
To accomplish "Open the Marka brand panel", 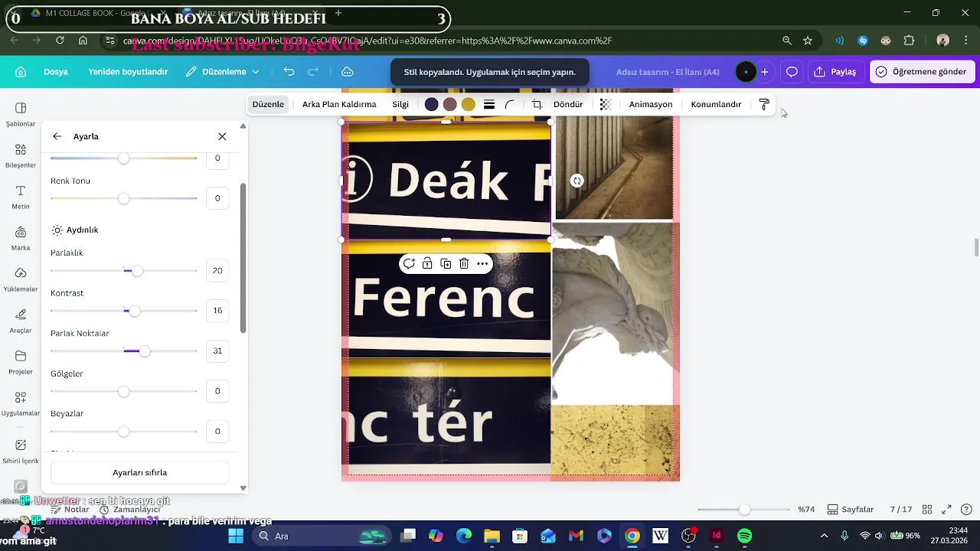I will click(x=21, y=238).
